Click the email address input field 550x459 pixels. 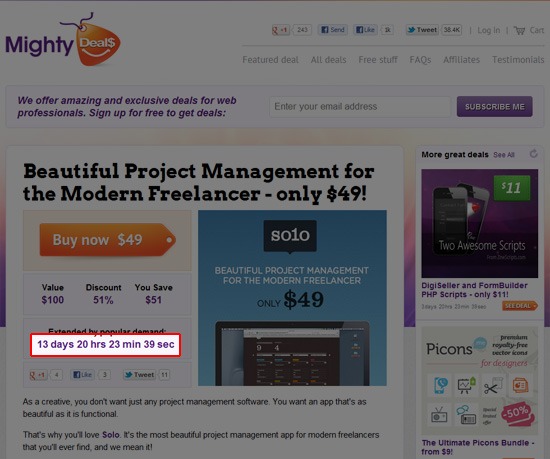360,107
